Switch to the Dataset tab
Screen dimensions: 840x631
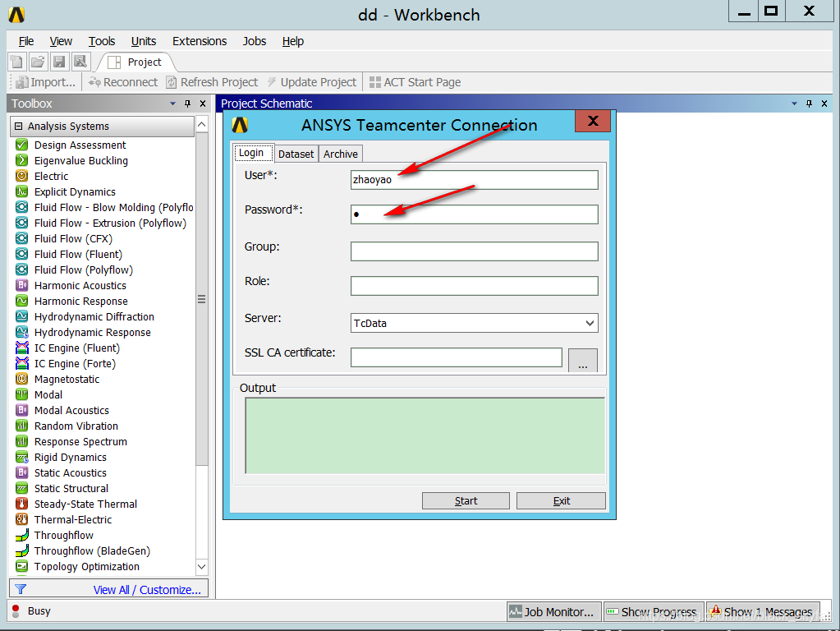296,154
